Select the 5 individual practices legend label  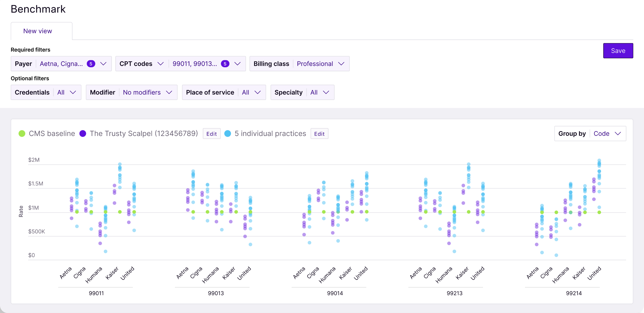270,134
